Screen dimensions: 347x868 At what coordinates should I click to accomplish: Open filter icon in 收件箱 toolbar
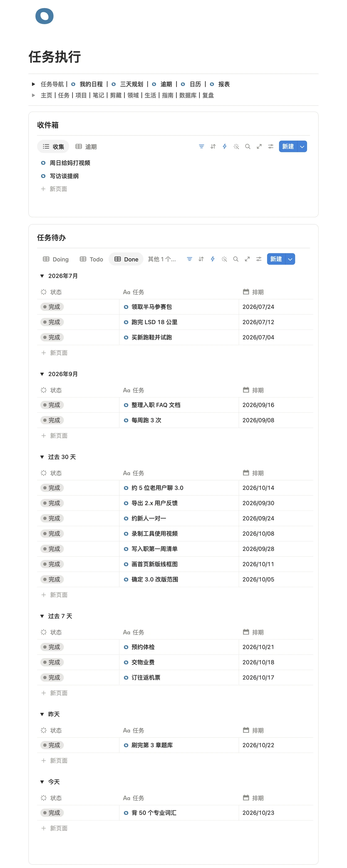click(201, 146)
